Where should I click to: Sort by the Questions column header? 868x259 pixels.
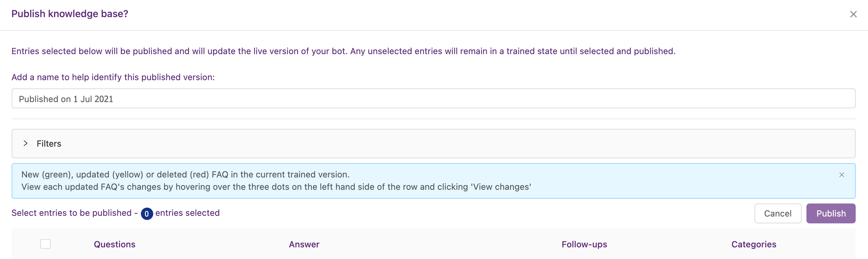click(x=115, y=244)
